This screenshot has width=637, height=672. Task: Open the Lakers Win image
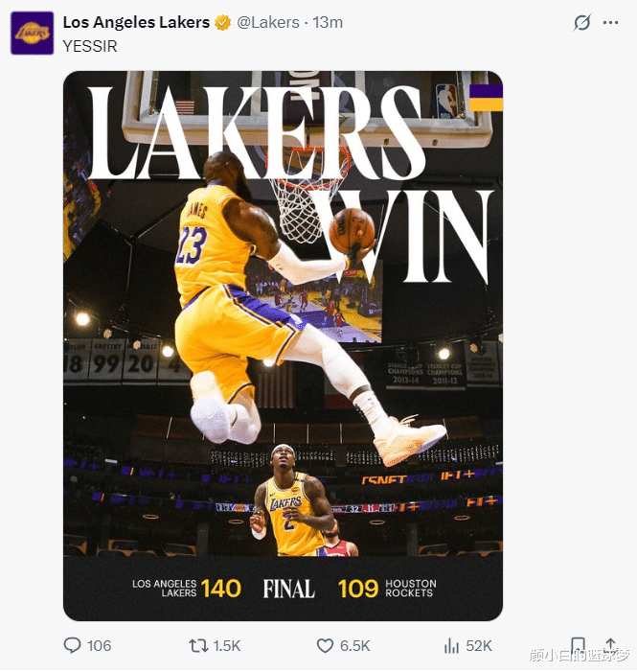[x=283, y=316]
